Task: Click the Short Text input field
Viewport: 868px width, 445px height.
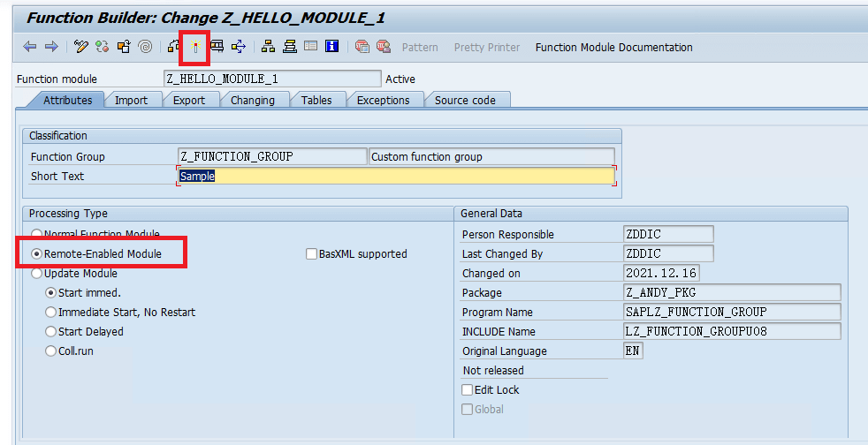Action: [x=395, y=177]
